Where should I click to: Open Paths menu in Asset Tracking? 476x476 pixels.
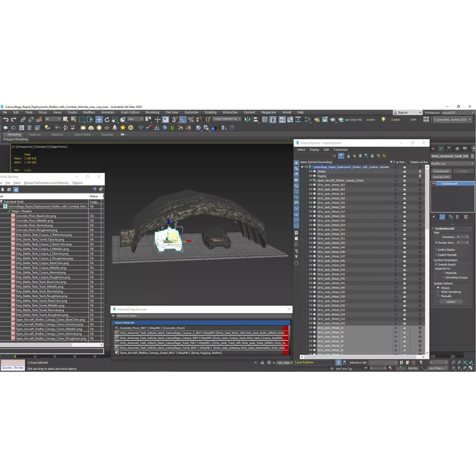click(x=17, y=183)
